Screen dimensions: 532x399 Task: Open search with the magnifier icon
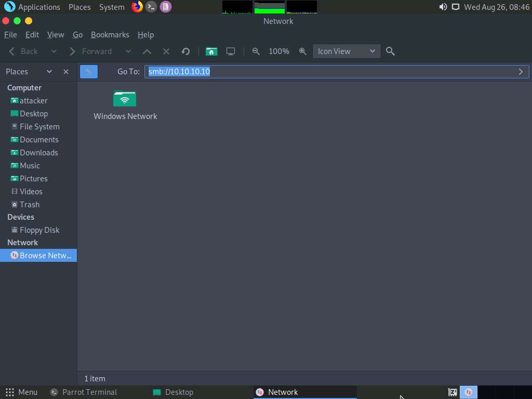pos(390,51)
